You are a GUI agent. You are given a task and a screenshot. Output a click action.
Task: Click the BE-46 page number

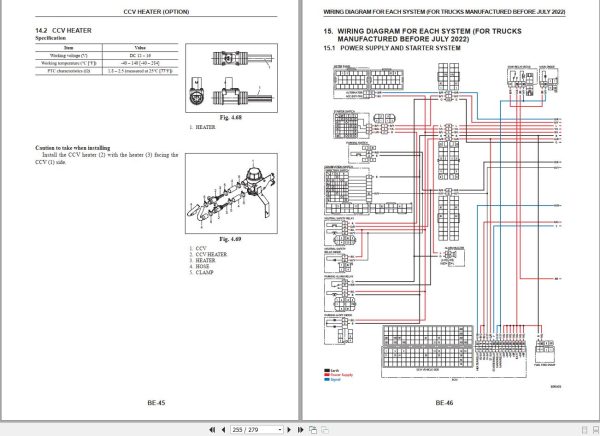(444, 403)
